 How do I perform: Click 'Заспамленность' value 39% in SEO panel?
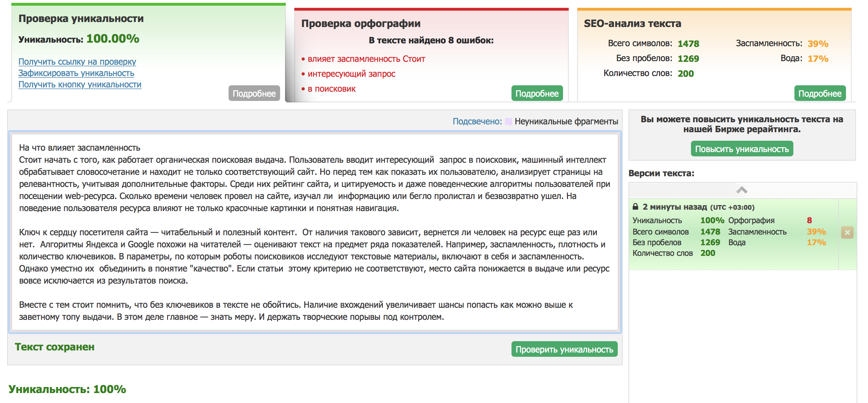pyautogui.click(x=818, y=44)
